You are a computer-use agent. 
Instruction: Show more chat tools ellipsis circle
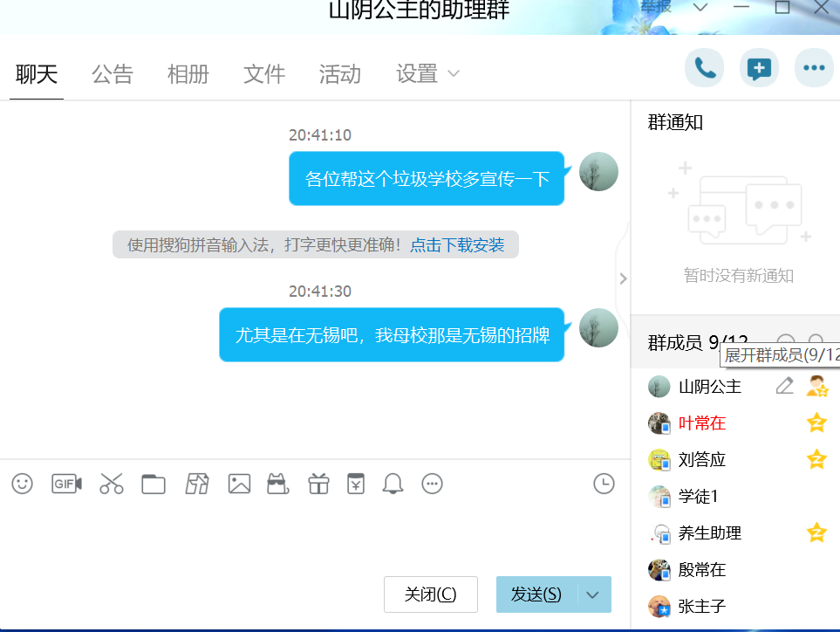point(432,484)
